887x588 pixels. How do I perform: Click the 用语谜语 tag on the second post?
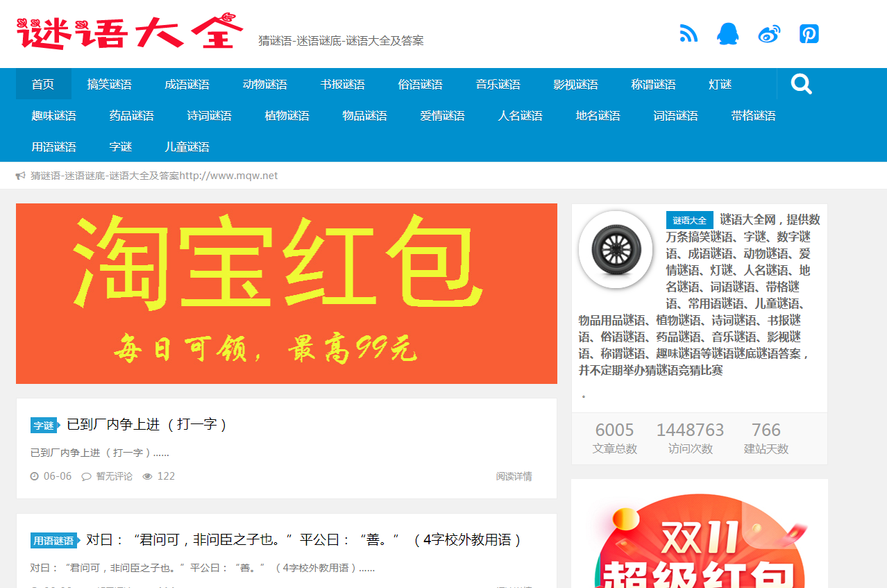(53, 541)
